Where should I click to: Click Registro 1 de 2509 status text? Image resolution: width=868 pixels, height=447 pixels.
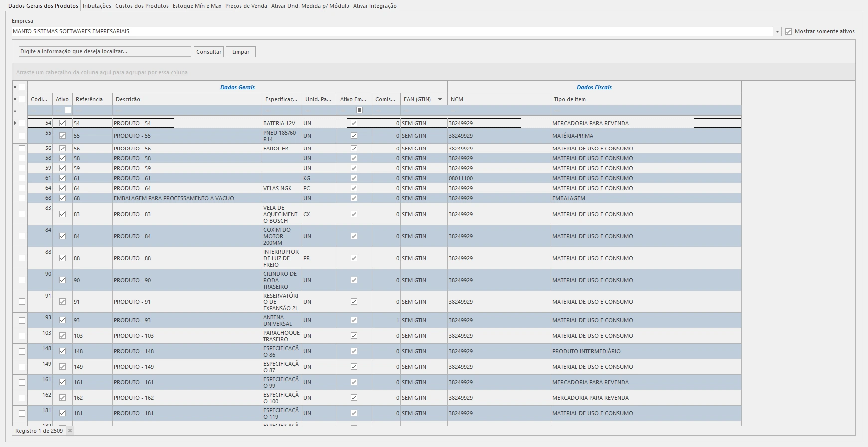[39, 431]
